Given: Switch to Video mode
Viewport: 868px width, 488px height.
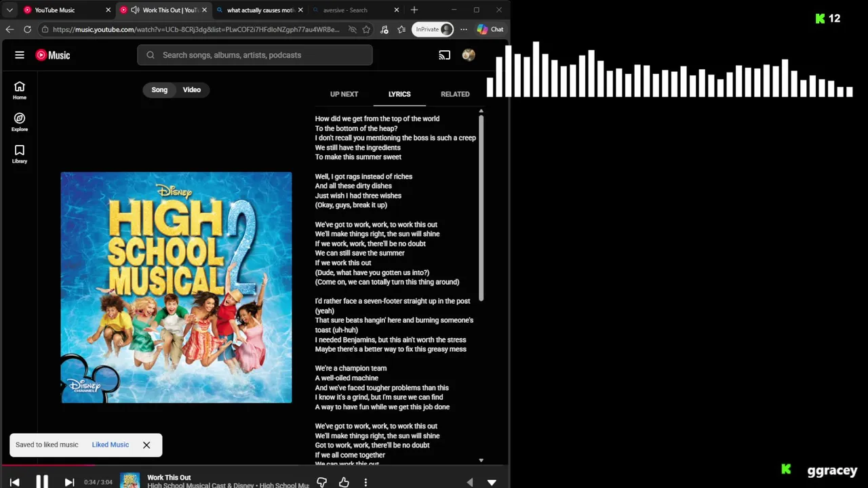Looking at the screenshot, I should pyautogui.click(x=192, y=89).
